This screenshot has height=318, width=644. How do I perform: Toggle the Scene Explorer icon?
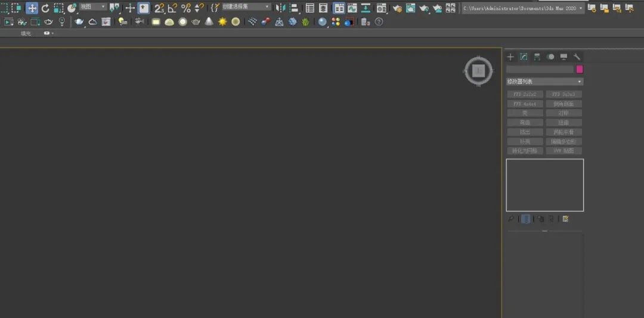310,8
